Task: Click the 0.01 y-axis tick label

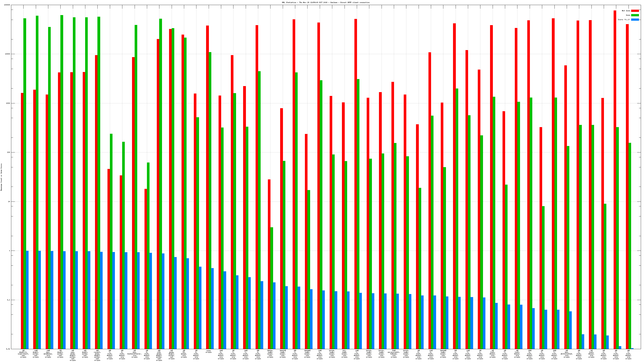Action: [8, 349]
